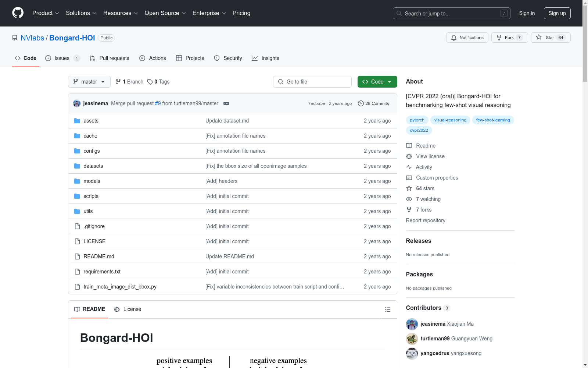588x368 pixels.
Task: Expand the Solutions menu
Action: click(x=81, y=13)
